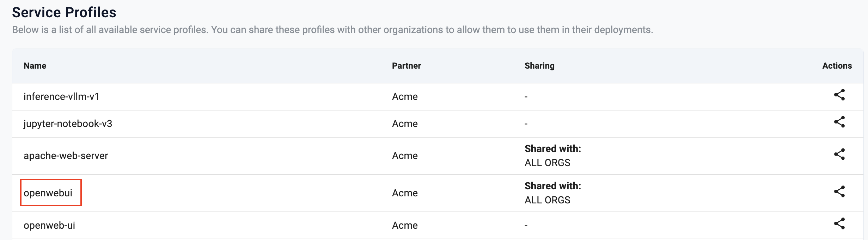Select the inference-vllm-v1 profile name
This screenshot has height=240, width=868.
(x=61, y=97)
